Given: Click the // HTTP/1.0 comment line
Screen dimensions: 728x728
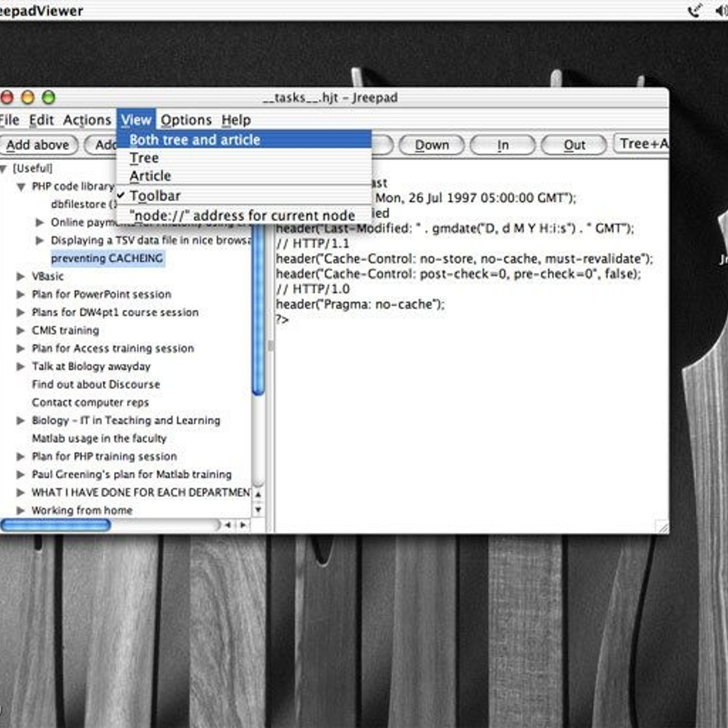Looking at the screenshot, I should coord(313,289).
